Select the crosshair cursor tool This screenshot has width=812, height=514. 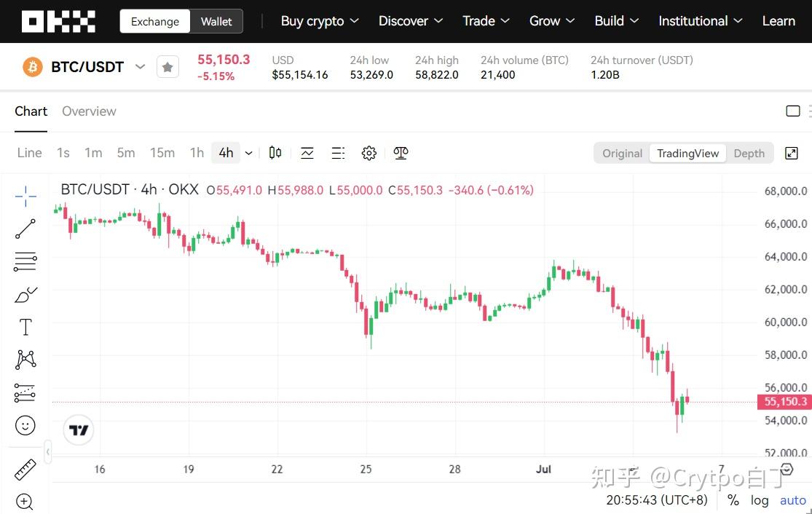pyautogui.click(x=25, y=196)
